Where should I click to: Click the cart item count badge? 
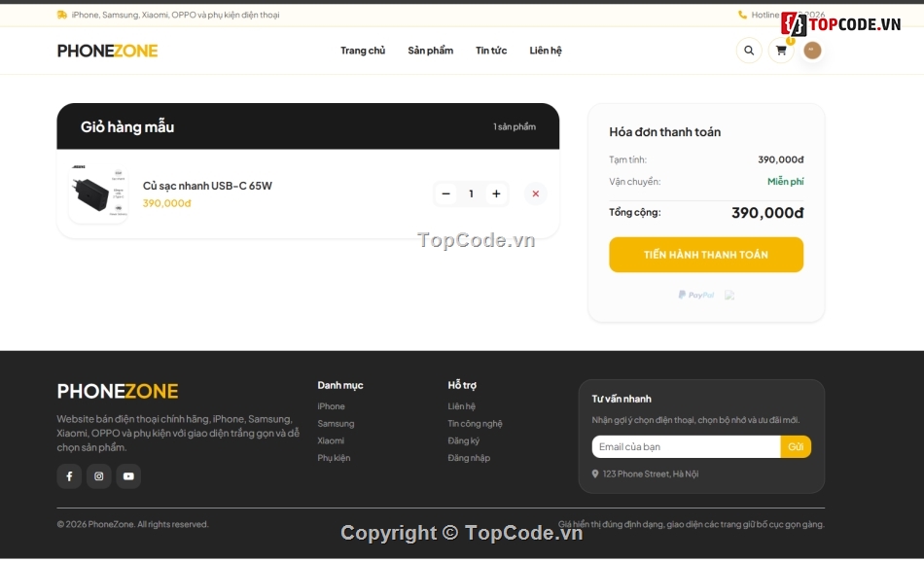point(790,41)
